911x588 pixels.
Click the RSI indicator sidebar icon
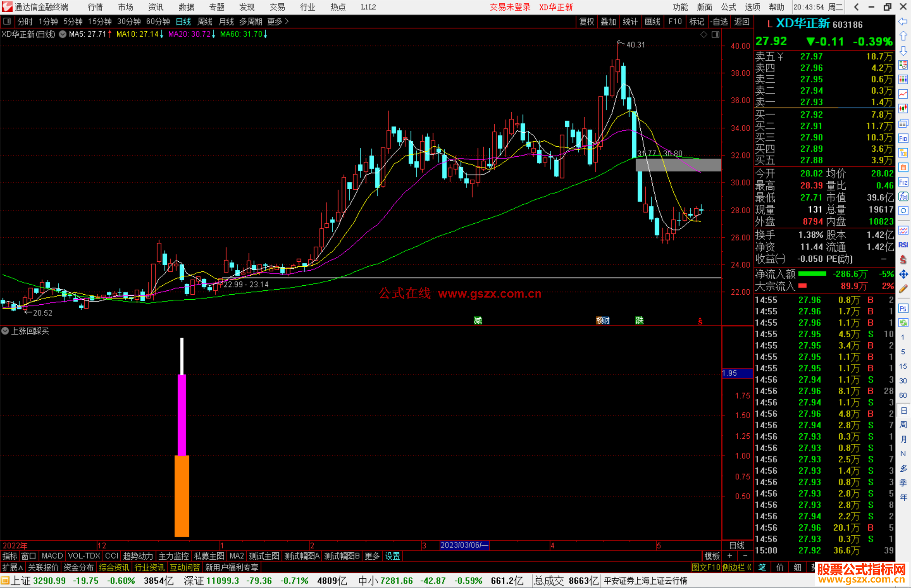pyautogui.click(x=903, y=245)
